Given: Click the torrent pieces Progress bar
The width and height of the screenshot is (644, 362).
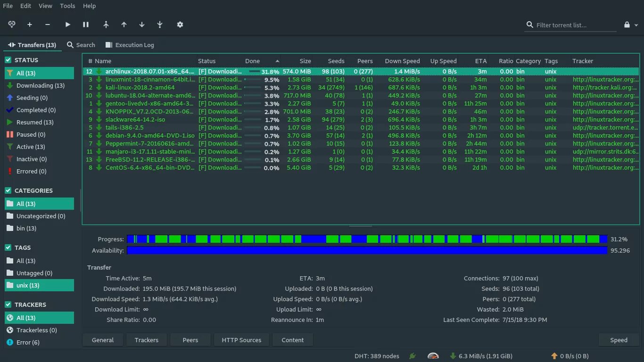Looking at the screenshot, I should [367, 239].
